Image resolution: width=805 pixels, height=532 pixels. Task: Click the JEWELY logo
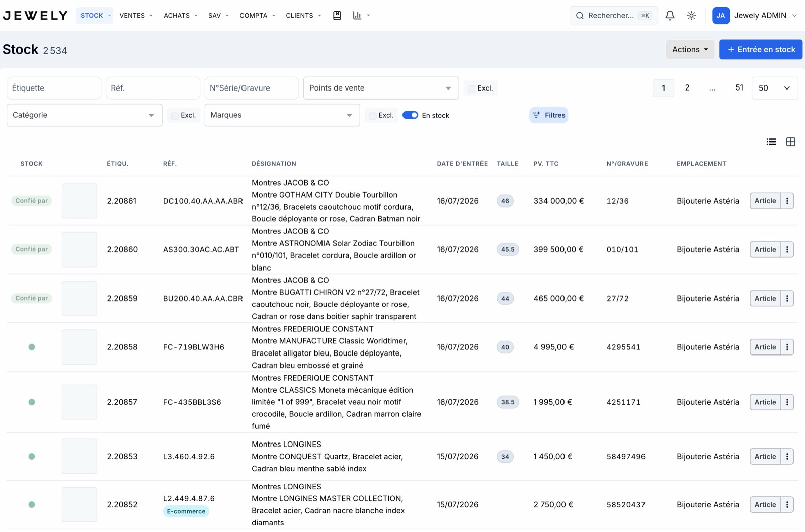[35, 16]
